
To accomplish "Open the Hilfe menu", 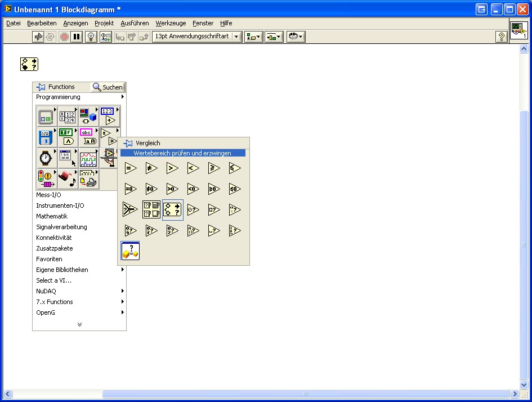I will pos(226,23).
